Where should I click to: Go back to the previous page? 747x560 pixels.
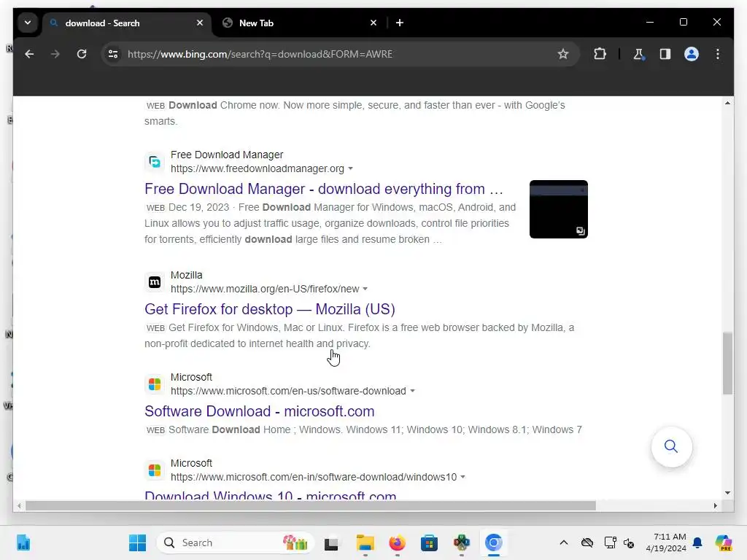tap(29, 54)
